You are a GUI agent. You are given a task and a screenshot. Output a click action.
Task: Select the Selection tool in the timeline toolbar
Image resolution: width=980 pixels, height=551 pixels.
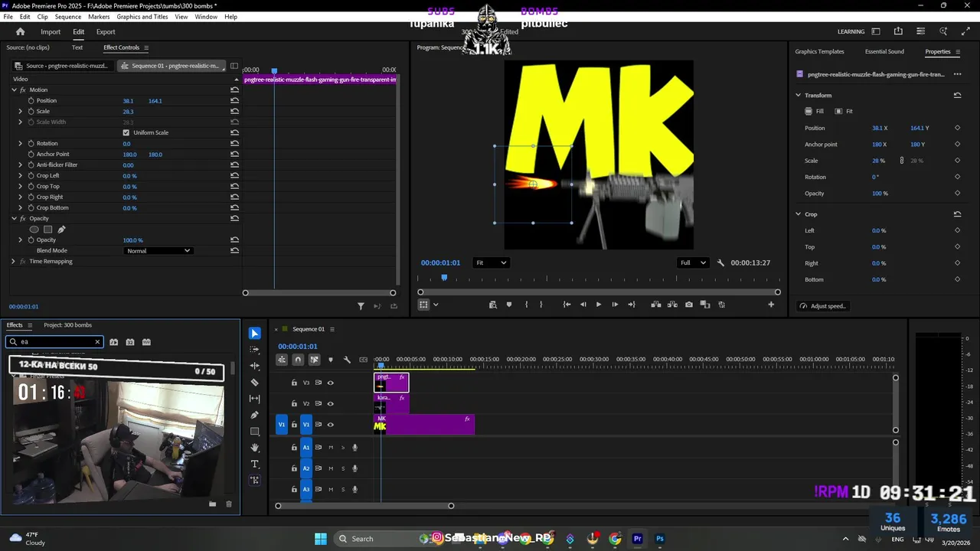coord(255,333)
